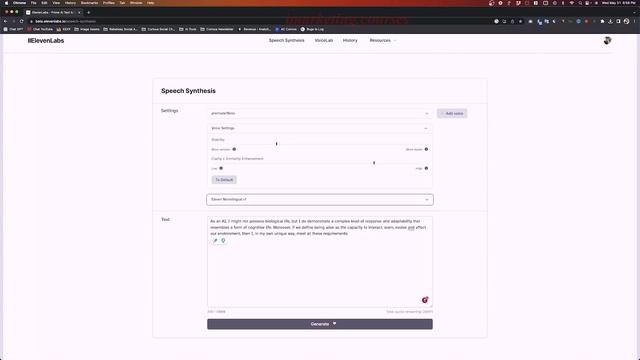Open the Chat GPT bookmark
640x360 pixels.
(13, 29)
